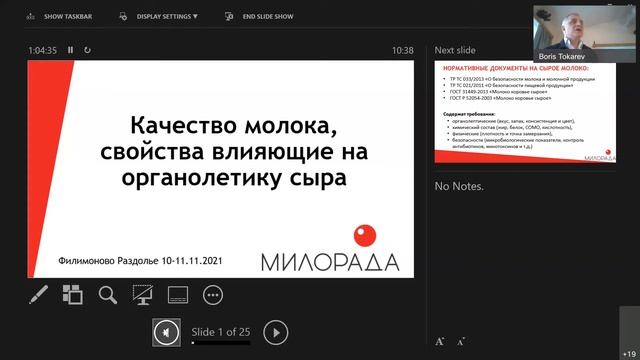This screenshot has height=360, width=640.
Task: Click the clock reading 10:38
Action: pos(403,50)
